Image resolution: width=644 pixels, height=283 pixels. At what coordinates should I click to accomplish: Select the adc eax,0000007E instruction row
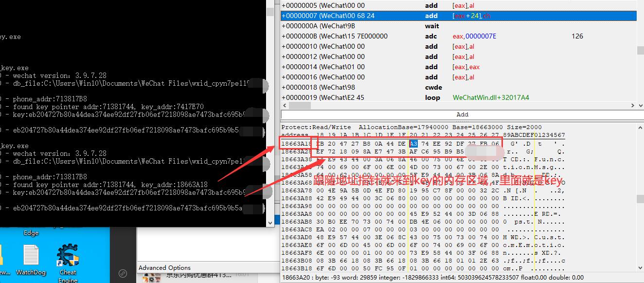point(459,36)
